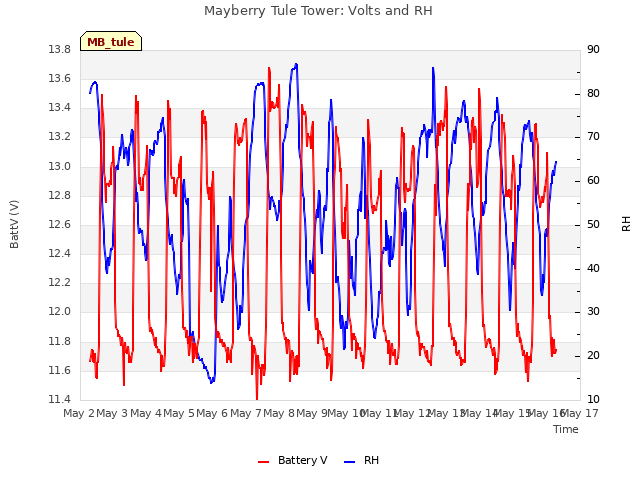Click the red Battery V legend swatch
The width and height of the screenshot is (640, 480).
[264, 462]
